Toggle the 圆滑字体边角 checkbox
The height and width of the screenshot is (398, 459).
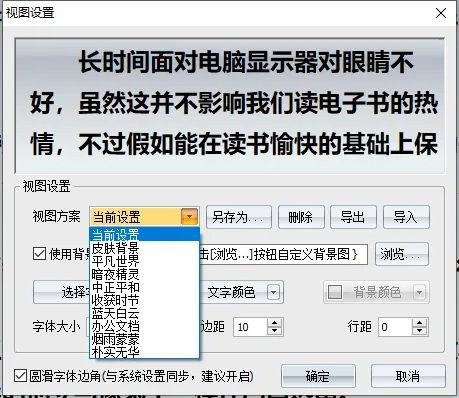click(x=20, y=376)
